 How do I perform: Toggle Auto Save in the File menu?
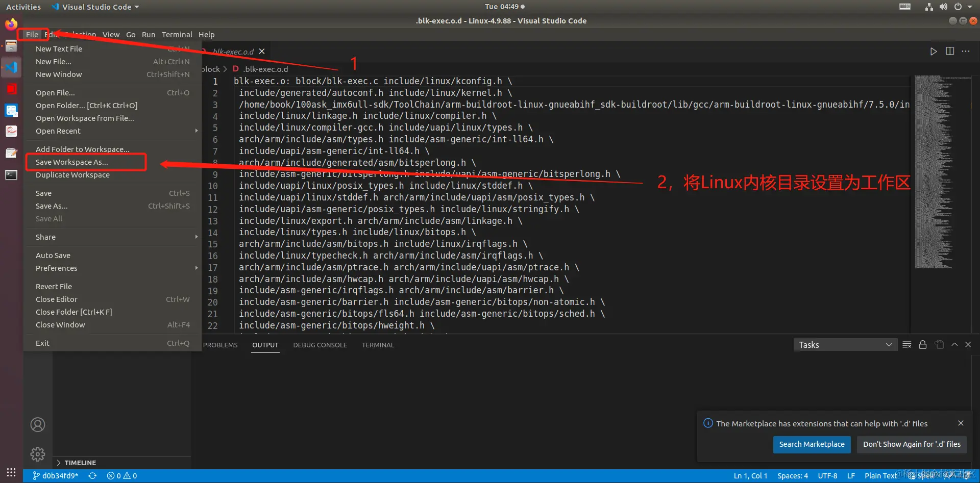[113, 256]
